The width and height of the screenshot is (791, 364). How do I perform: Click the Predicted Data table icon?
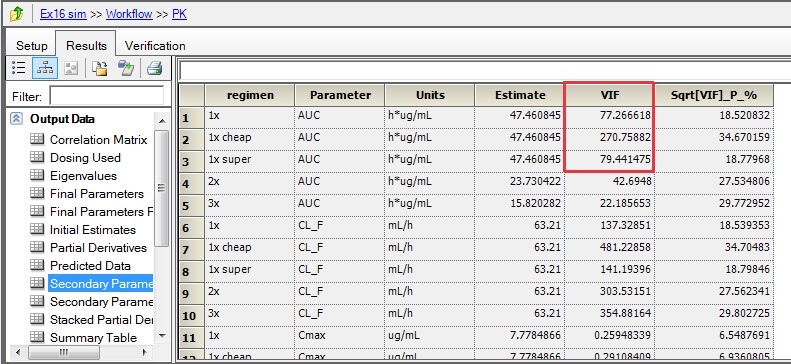coord(37,265)
